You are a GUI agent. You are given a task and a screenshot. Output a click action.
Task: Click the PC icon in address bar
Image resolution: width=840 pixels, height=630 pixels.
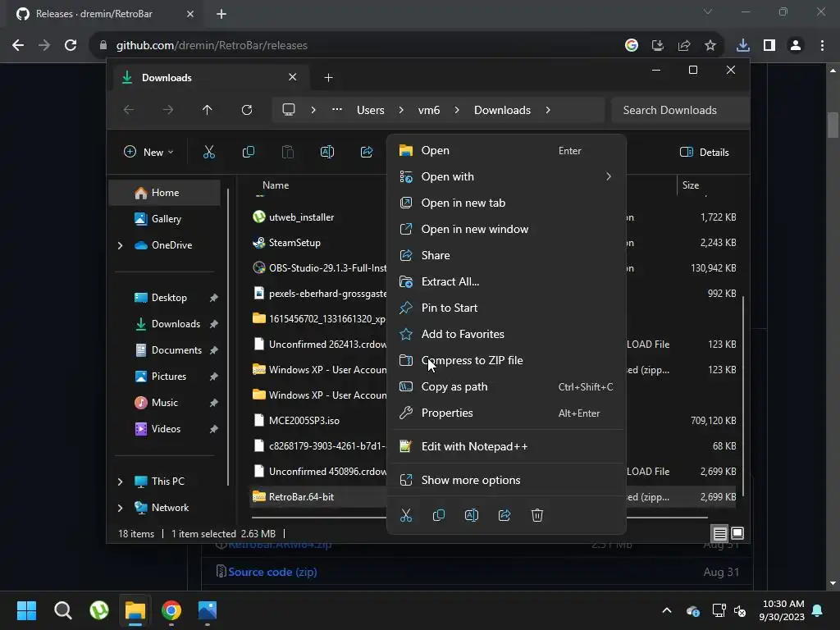click(x=289, y=110)
